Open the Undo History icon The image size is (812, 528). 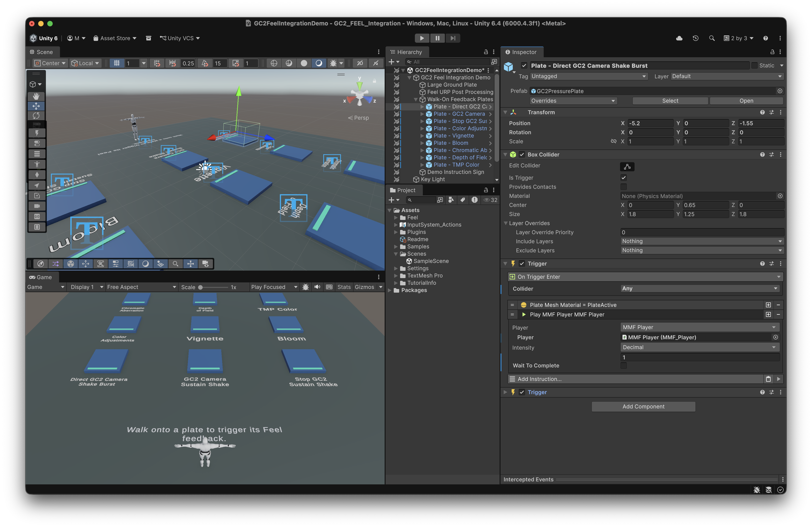695,38
